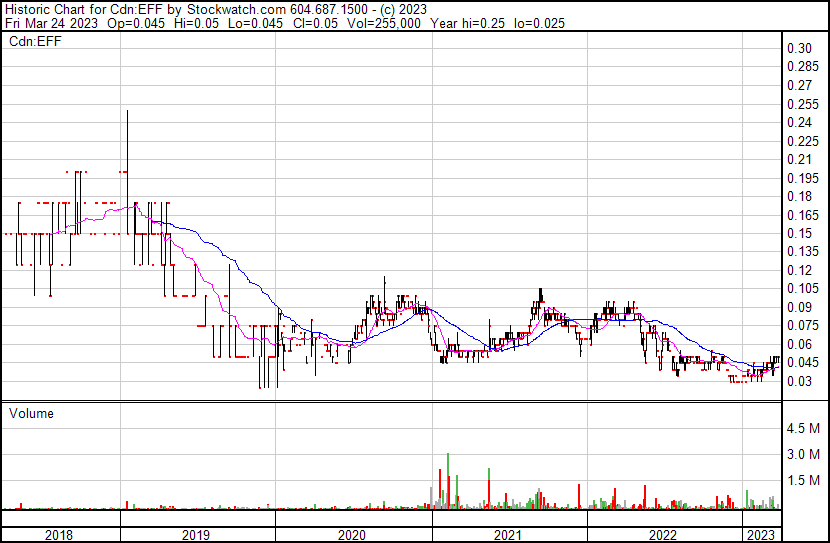The height and width of the screenshot is (543, 830).
Task: Select the 2022 year label on the time axis
Action: (664, 535)
